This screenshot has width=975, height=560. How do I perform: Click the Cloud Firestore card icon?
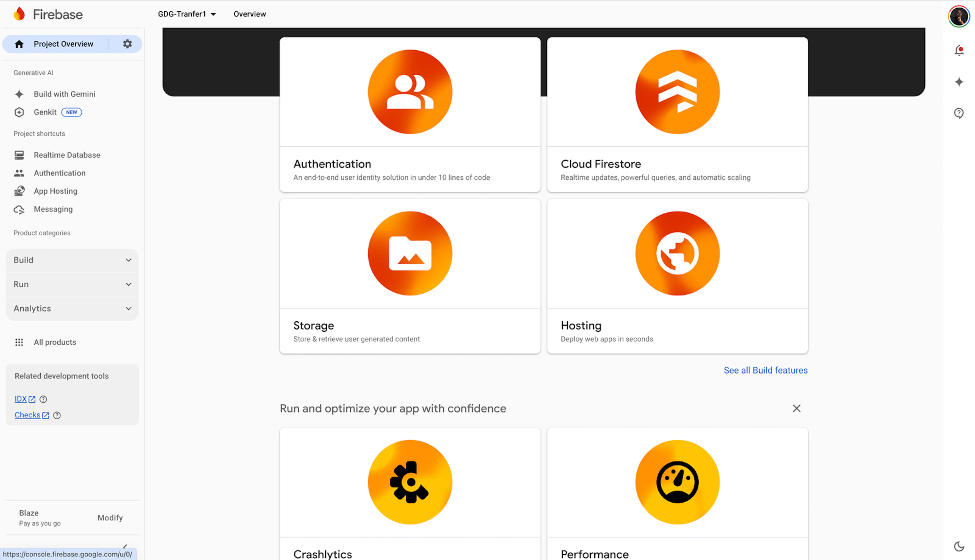tap(677, 92)
